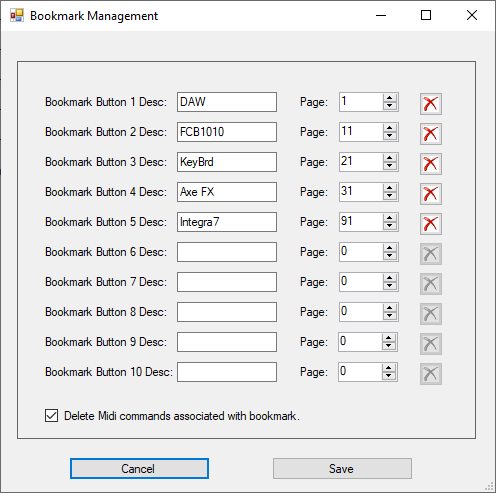Uncheck Delete Midi commands associated with bookmark
Viewport: 496px width, 493px height.
click(x=51, y=416)
